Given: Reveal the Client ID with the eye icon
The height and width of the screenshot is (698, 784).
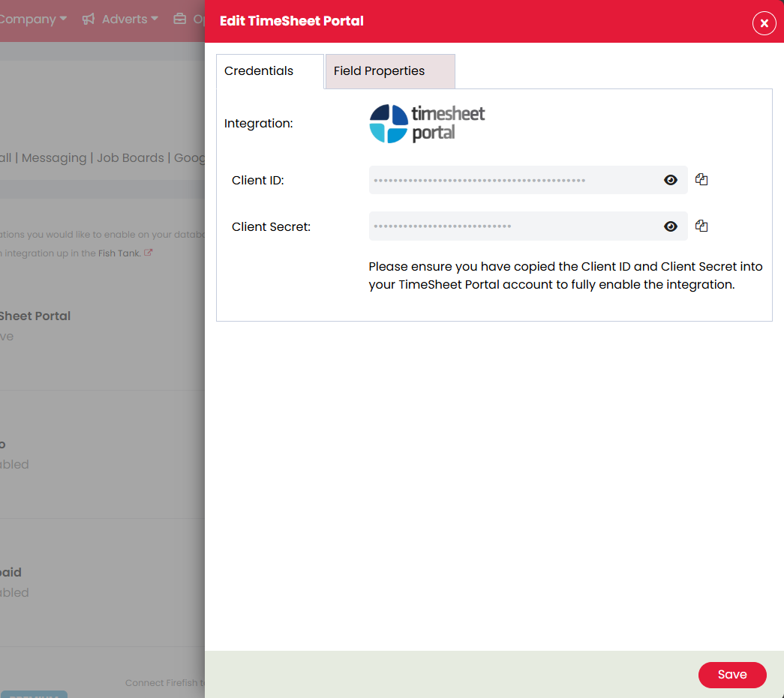Looking at the screenshot, I should [670, 179].
